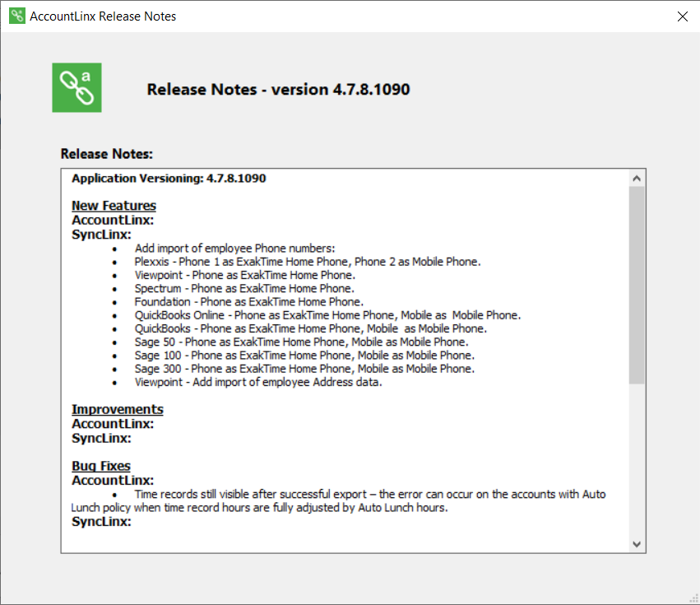Click the 'AccountLinx Release Notes' window title
Image resolution: width=700 pixels, height=605 pixels.
pyautogui.click(x=103, y=16)
